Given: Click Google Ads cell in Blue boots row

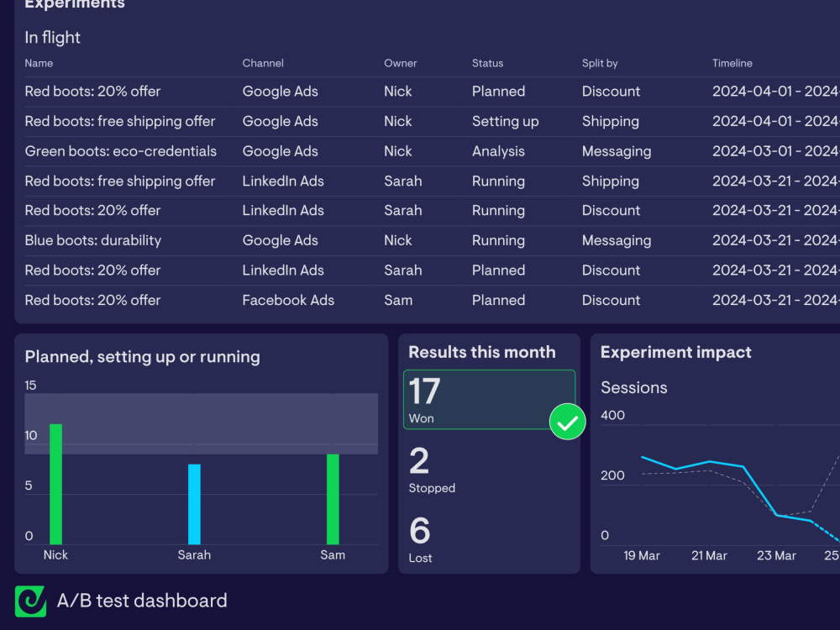Looking at the screenshot, I should (x=281, y=240).
